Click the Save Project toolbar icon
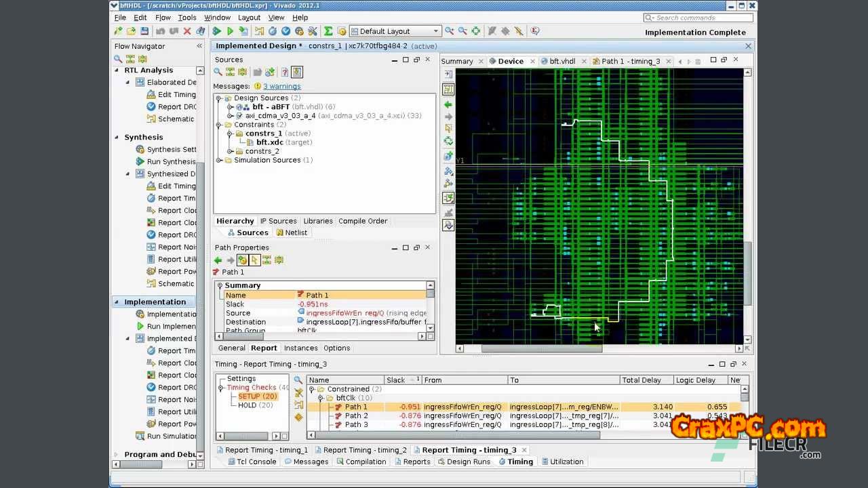 click(x=144, y=31)
